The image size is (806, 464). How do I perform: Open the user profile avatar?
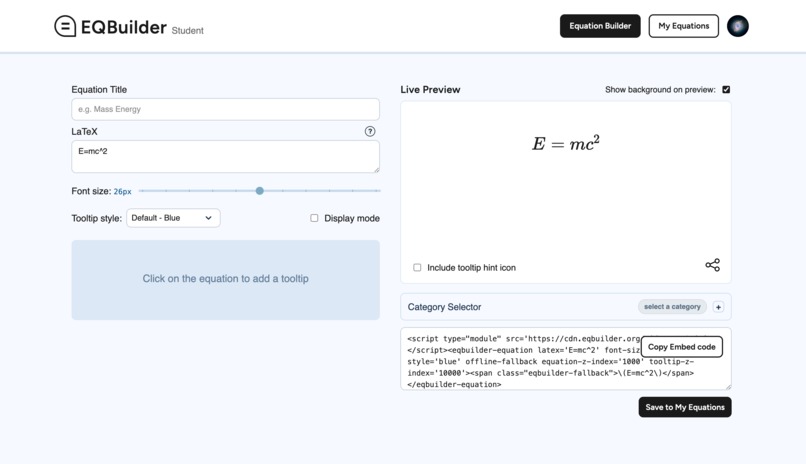(738, 26)
